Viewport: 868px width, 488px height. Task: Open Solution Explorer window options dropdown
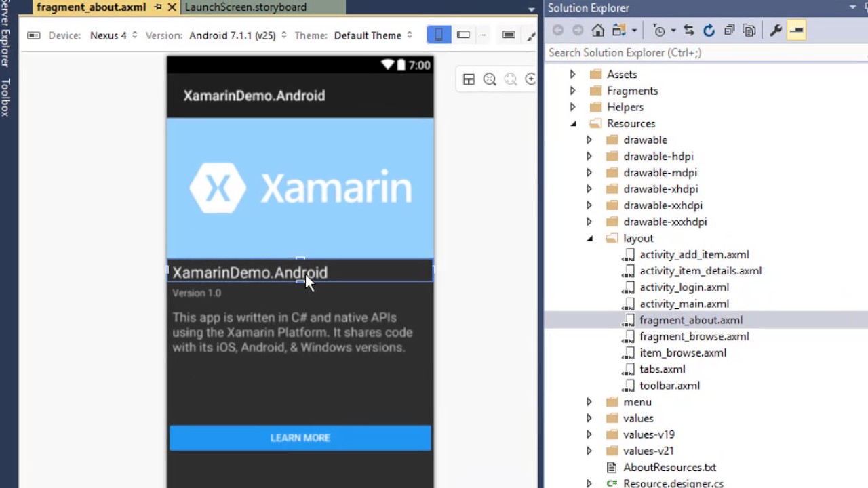(852, 7)
